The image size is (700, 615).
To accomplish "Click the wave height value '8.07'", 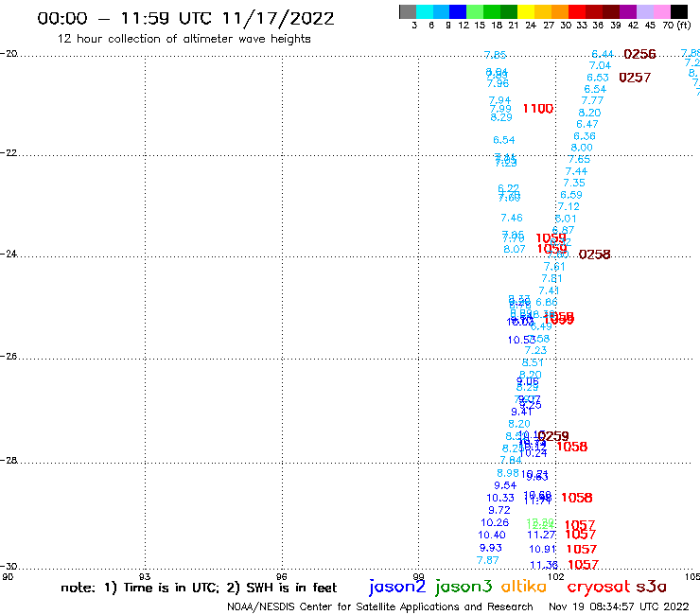I will (515, 249).
